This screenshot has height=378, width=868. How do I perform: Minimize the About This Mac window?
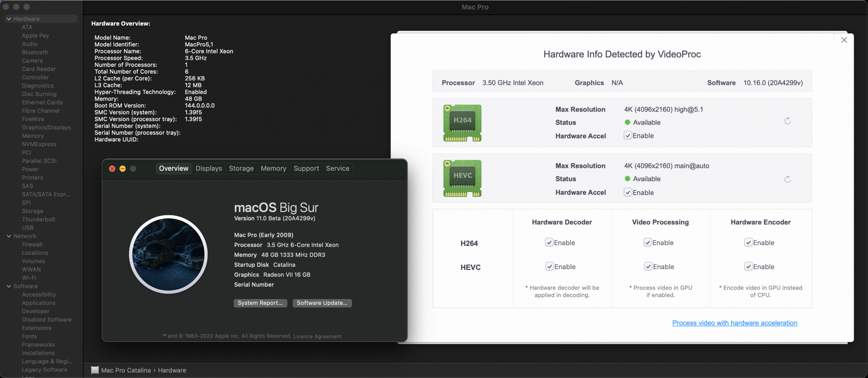coord(122,168)
